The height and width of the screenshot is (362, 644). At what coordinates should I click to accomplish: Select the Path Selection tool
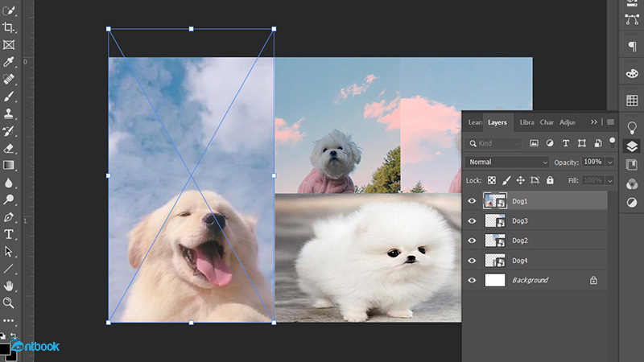pos(8,251)
